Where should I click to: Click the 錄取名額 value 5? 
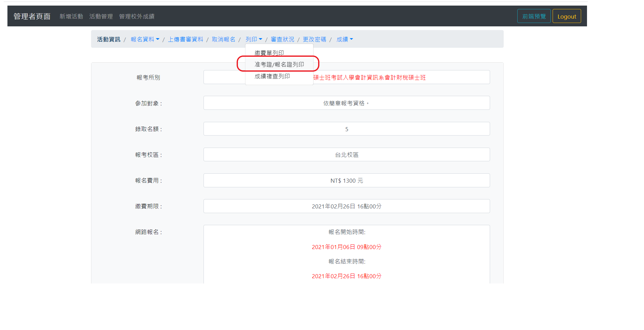347,129
